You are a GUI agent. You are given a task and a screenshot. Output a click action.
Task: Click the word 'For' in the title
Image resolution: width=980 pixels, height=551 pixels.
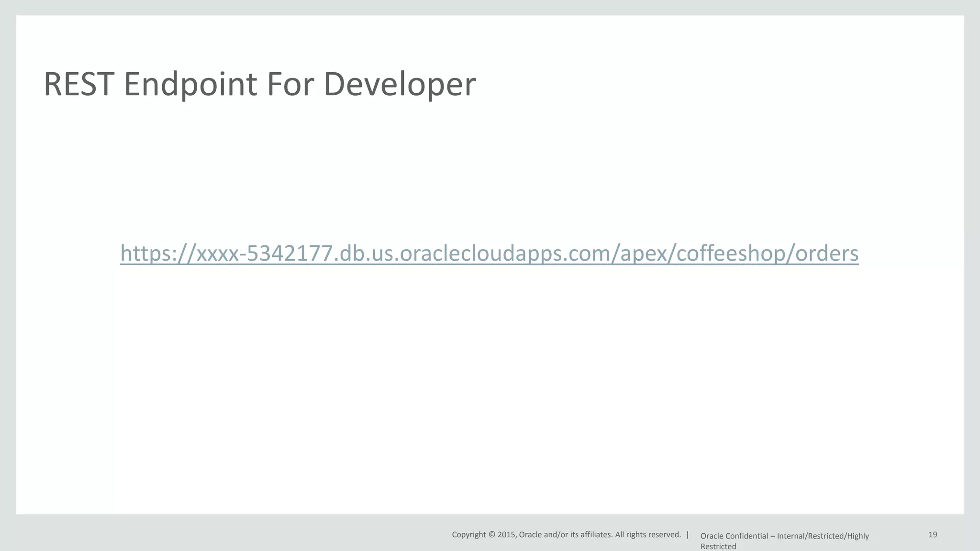(291, 84)
